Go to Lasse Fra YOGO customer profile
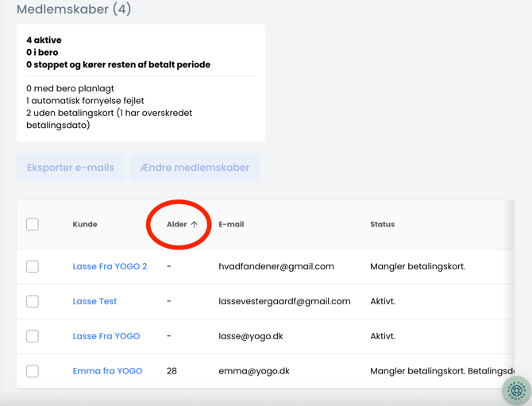Screen dimensions: 532x406 [106, 336]
